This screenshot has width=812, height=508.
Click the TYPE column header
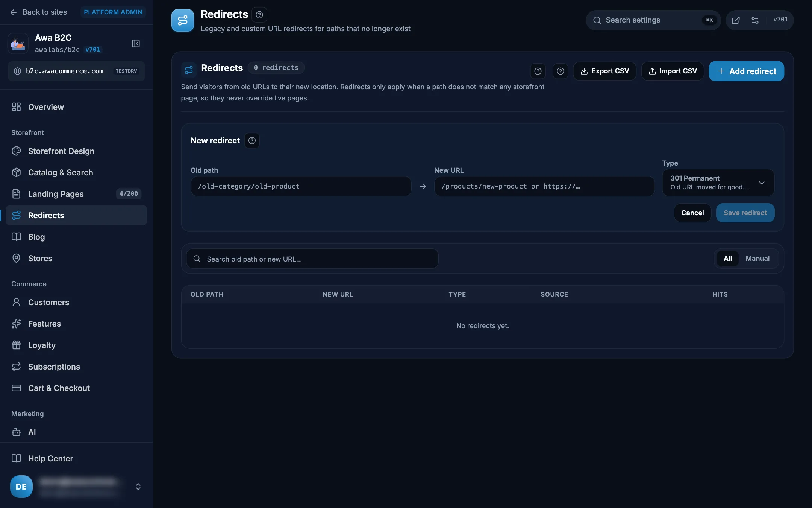[457, 294]
